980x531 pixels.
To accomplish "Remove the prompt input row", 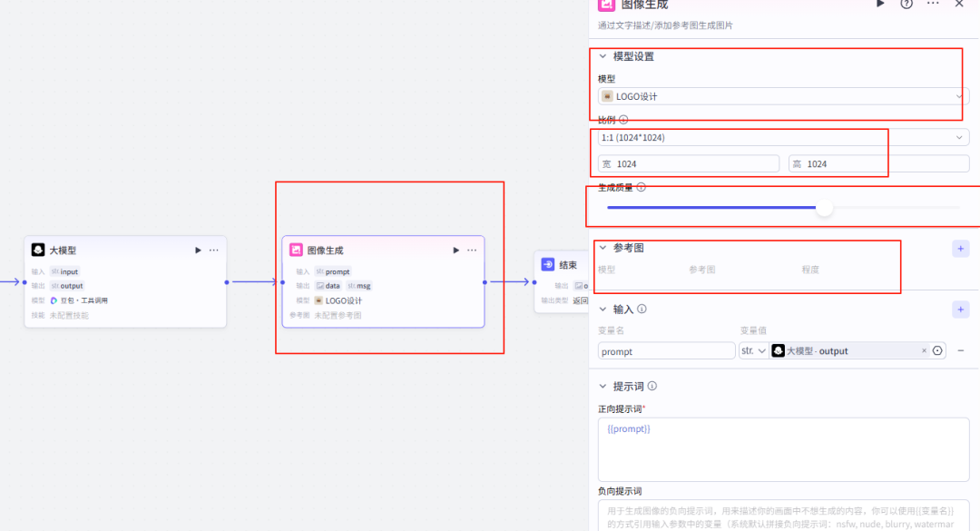I will point(961,351).
